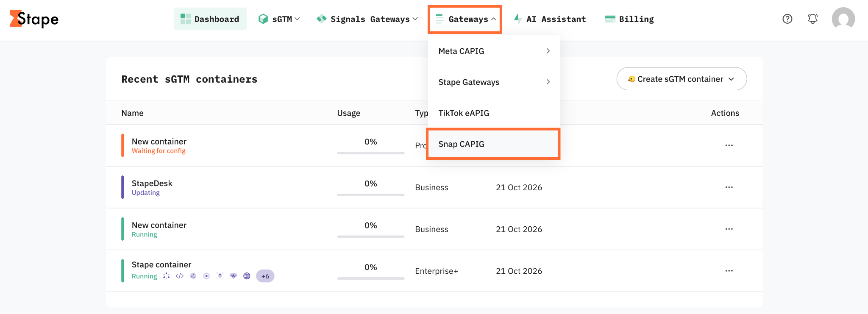Open the user profile avatar

click(x=843, y=19)
